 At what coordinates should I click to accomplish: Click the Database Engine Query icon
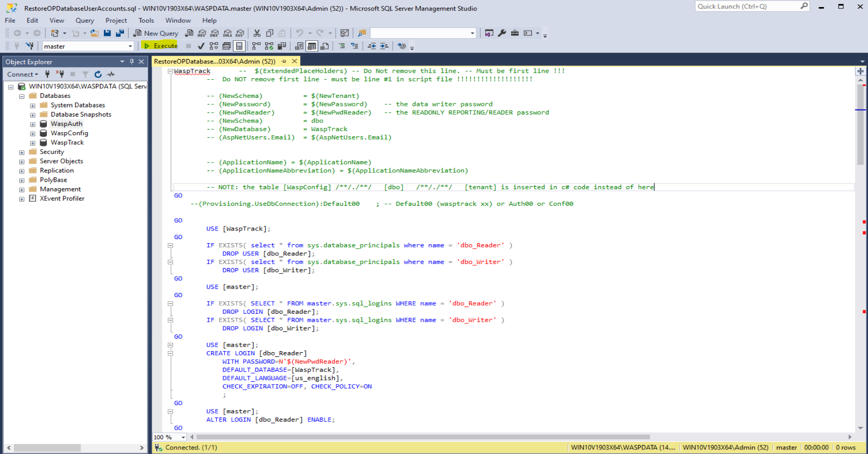point(189,33)
